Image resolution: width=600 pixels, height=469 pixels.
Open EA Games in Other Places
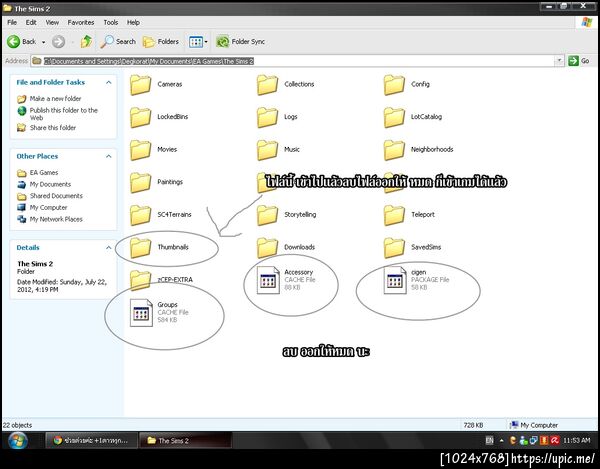(44, 173)
